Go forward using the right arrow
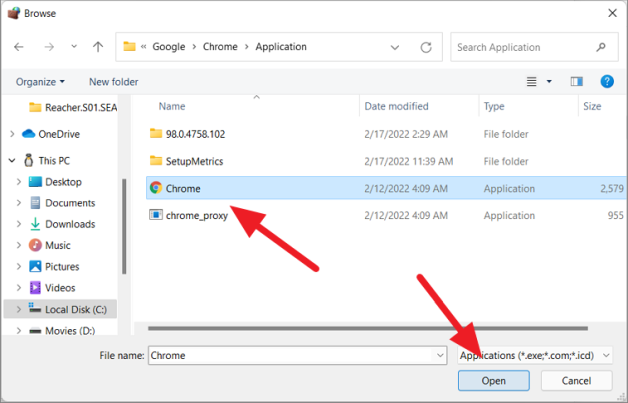Screen dimensions: 628x403 pos(49,47)
